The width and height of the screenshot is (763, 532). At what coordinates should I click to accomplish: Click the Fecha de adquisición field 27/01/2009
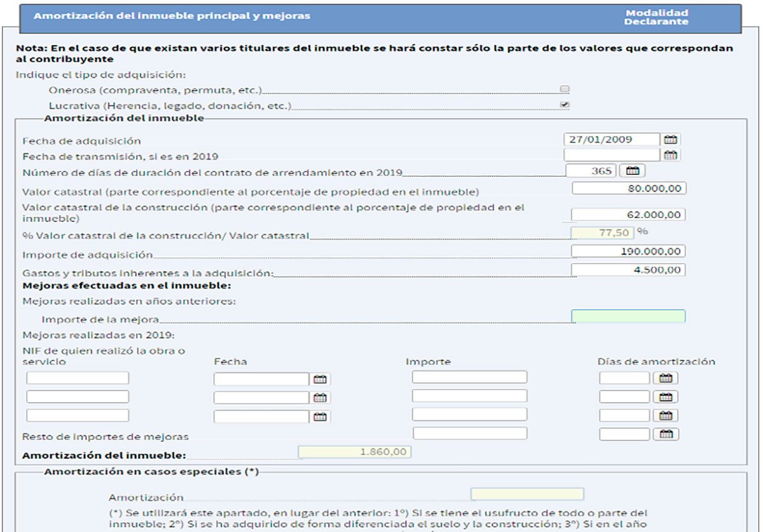612,140
